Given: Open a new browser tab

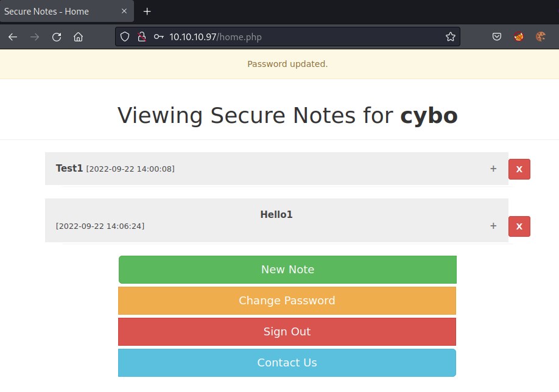Looking at the screenshot, I should click(147, 12).
